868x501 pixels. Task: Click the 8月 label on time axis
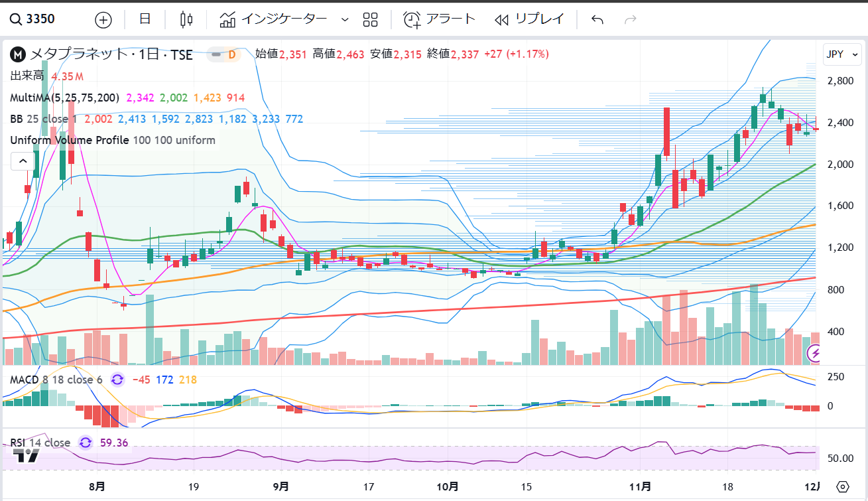pos(97,486)
